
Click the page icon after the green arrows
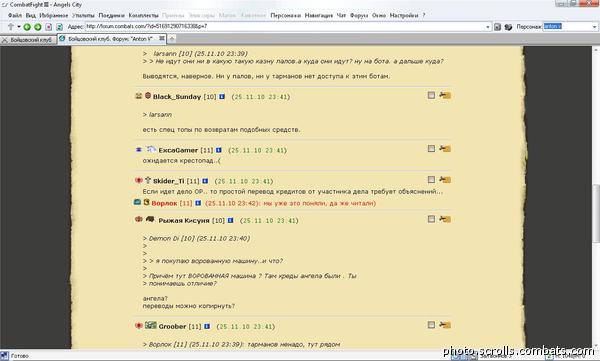49,27
